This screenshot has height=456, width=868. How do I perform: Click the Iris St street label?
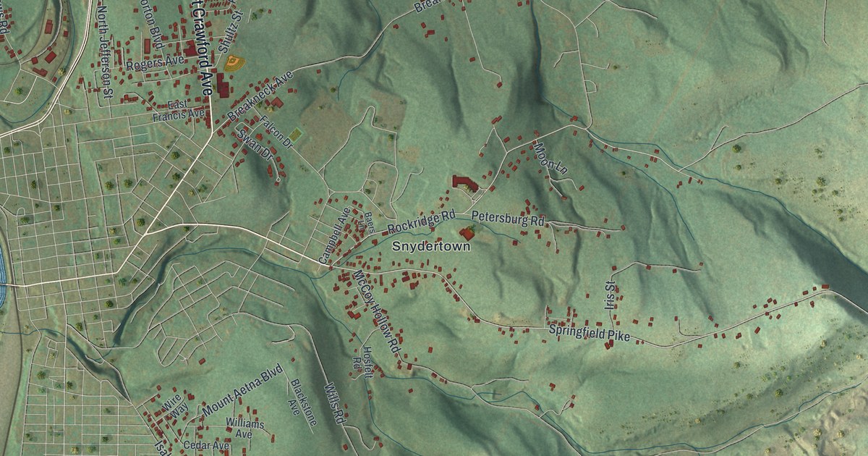610,295
